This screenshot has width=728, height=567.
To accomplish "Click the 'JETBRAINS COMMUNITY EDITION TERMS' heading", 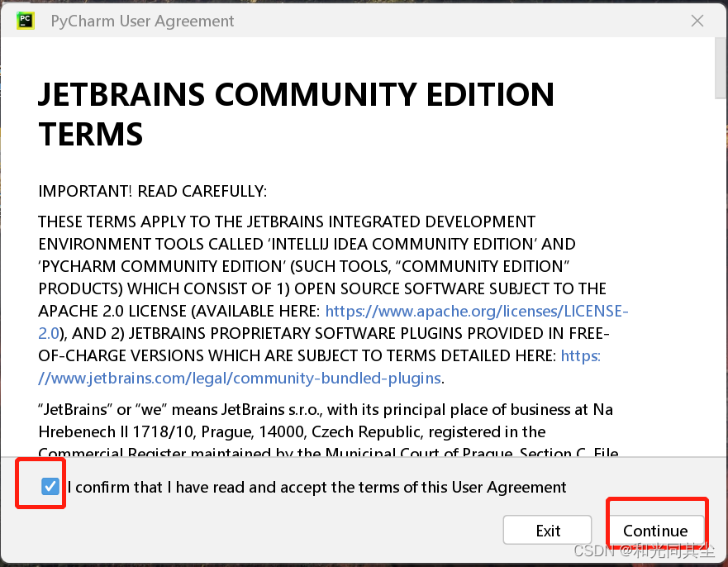I will (x=296, y=114).
